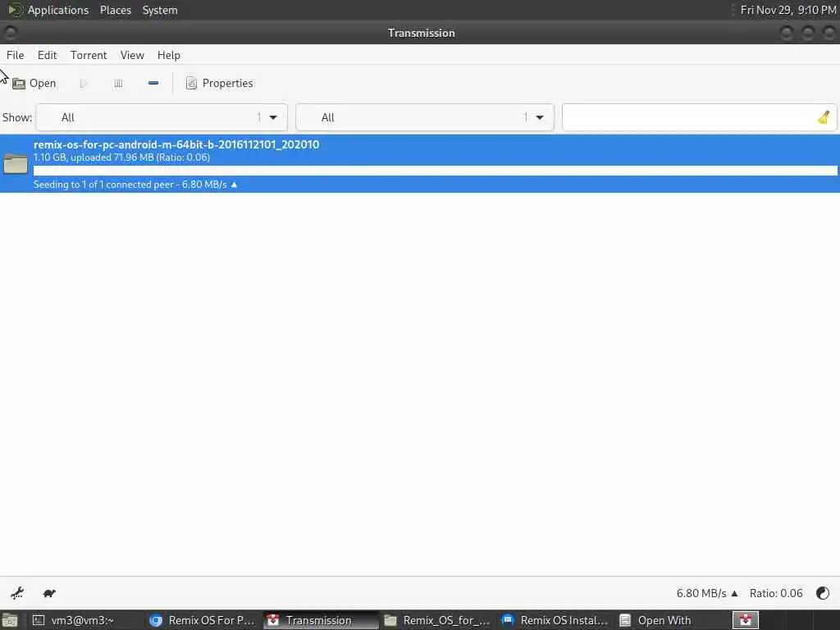
Task: Click the window menu button in title bar
Action: click(10, 33)
